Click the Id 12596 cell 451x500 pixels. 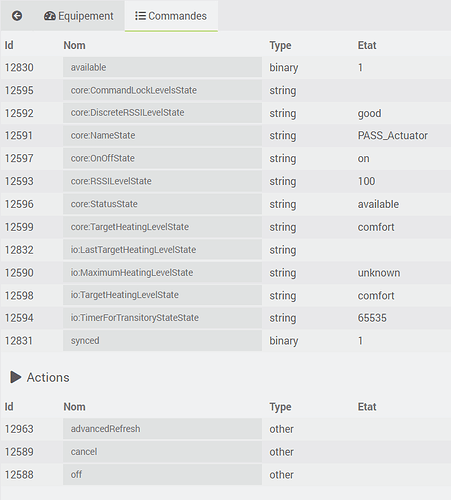pyautogui.click(x=19, y=204)
